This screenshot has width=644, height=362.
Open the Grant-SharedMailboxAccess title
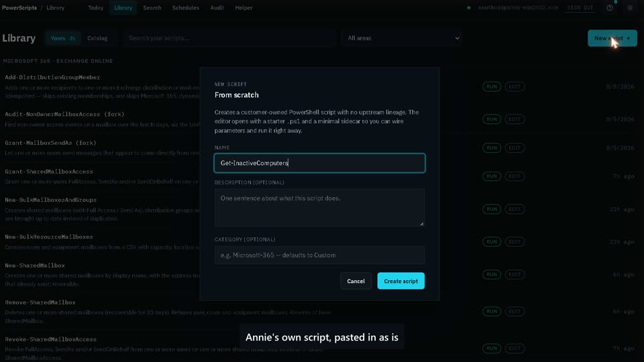49,172
